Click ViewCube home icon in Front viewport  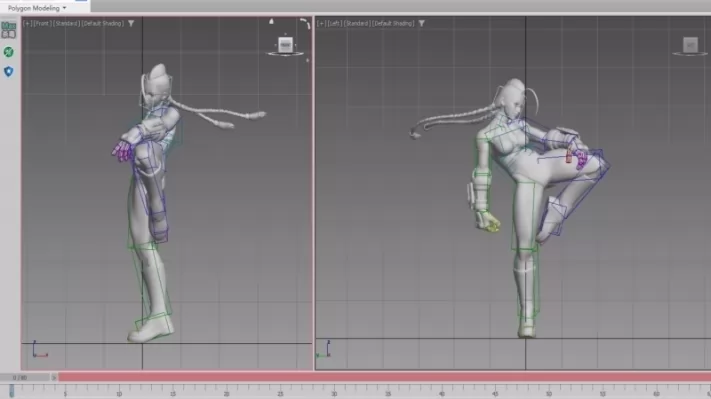[271, 21]
